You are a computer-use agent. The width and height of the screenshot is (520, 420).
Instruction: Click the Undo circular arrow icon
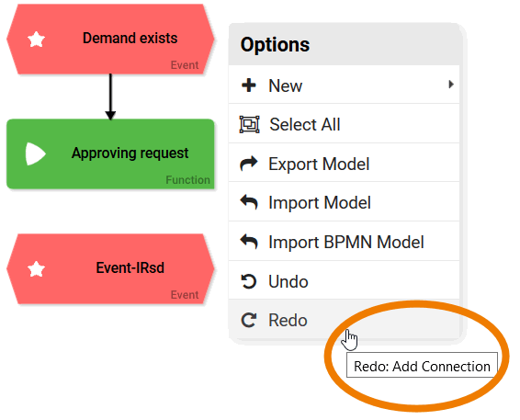tap(248, 281)
